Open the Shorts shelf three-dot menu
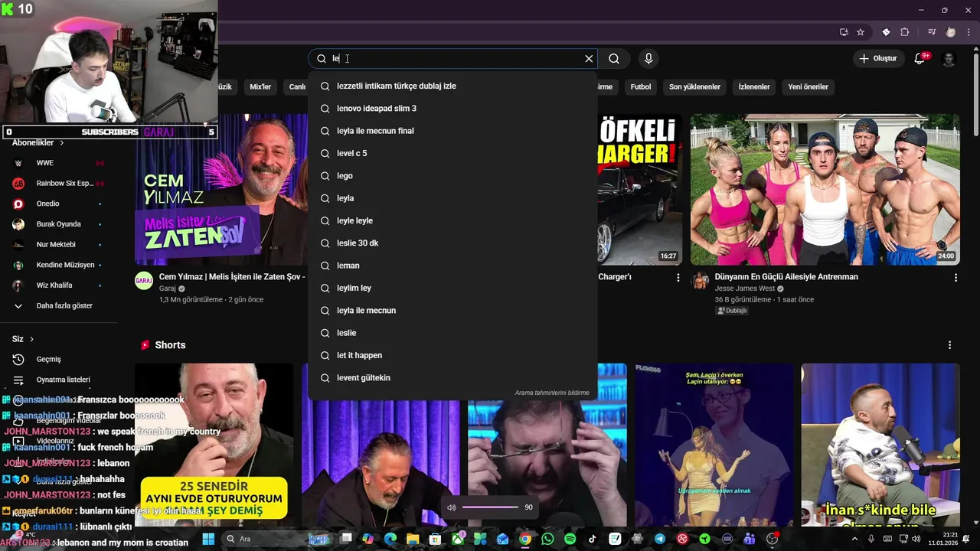The height and width of the screenshot is (551, 980). coord(949,345)
